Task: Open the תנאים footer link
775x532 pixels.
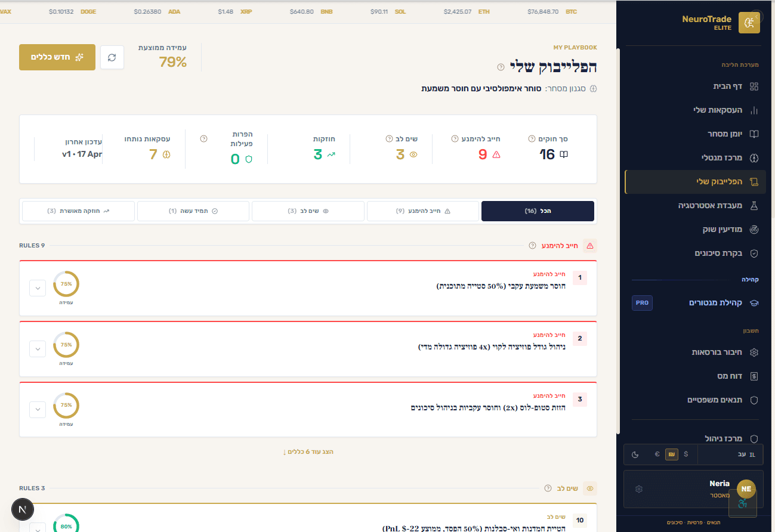Action: coord(714,522)
